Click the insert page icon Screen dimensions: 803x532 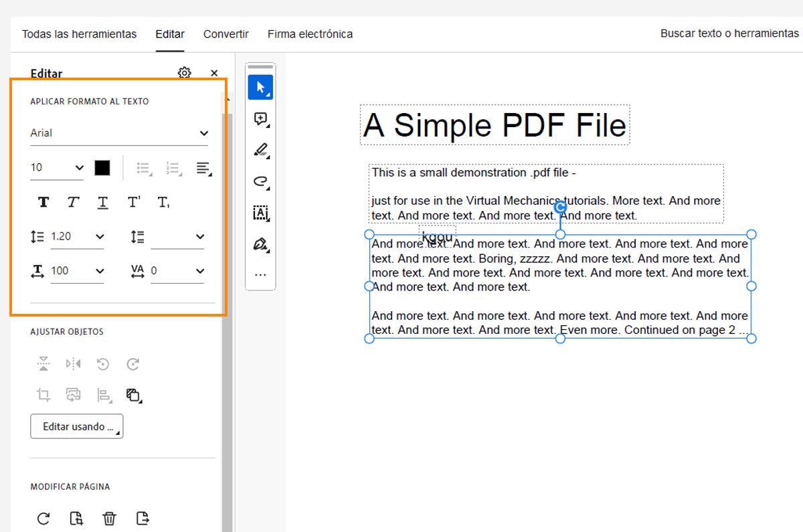click(x=76, y=519)
